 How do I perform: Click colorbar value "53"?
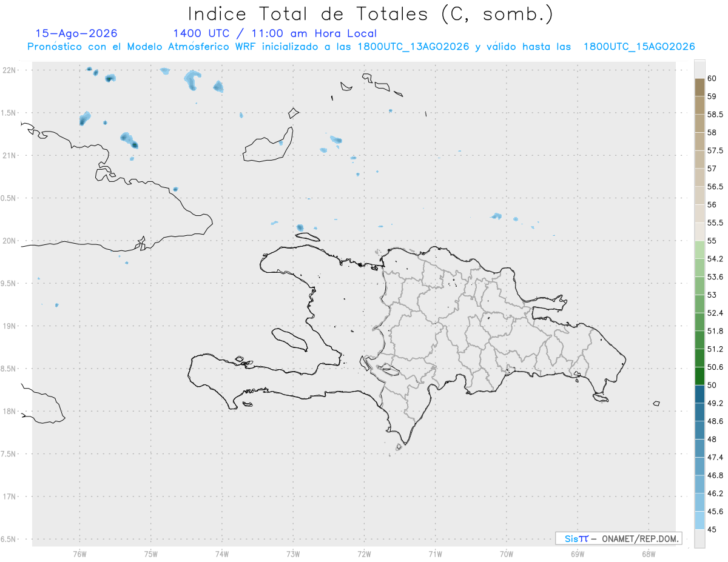click(712, 295)
